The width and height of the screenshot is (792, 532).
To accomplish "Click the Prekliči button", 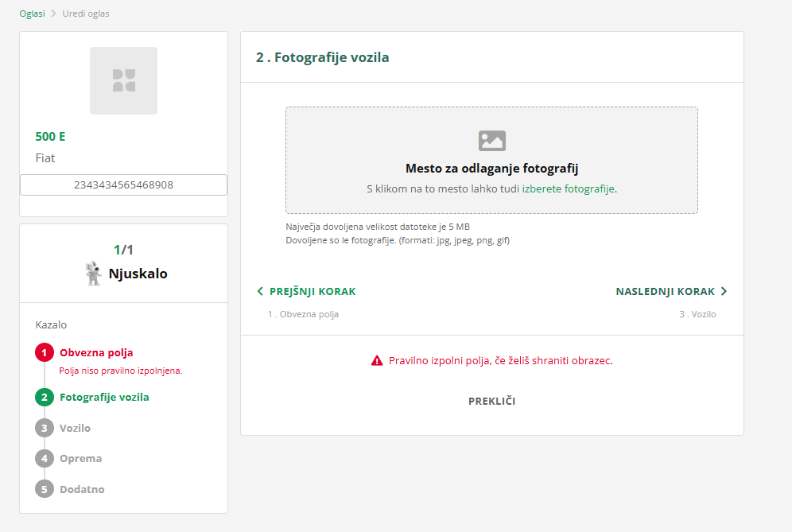I will click(491, 401).
